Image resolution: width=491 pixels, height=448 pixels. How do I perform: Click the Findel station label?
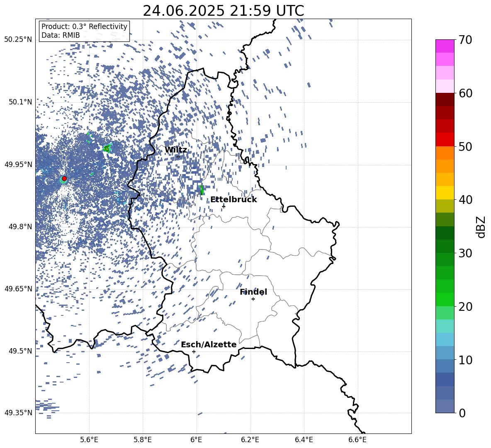pos(253,292)
